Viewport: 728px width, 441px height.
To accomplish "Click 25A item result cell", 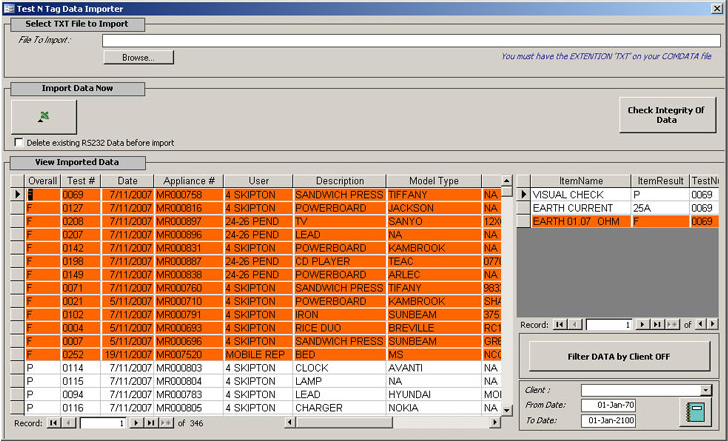I will point(660,208).
